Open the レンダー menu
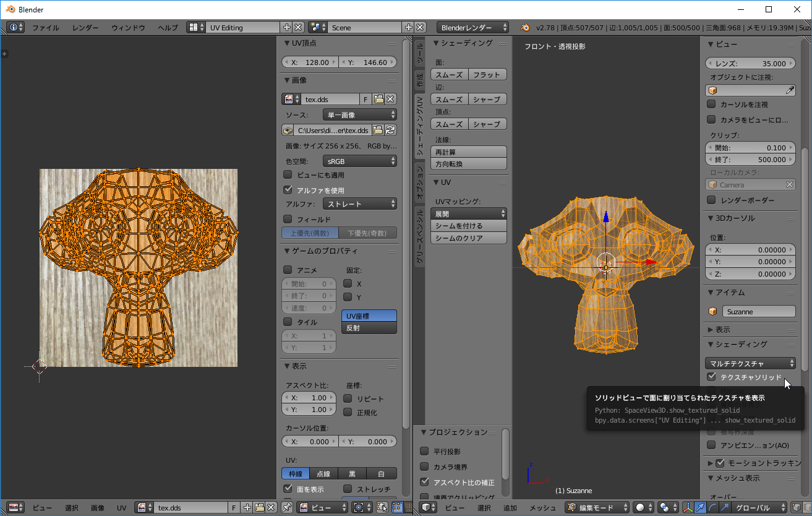 click(x=85, y=27)
